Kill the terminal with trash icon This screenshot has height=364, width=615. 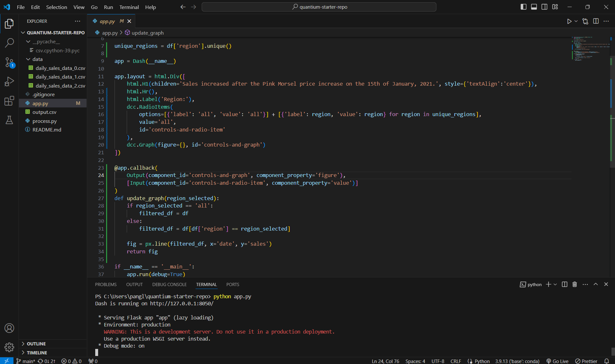point(575,284)
